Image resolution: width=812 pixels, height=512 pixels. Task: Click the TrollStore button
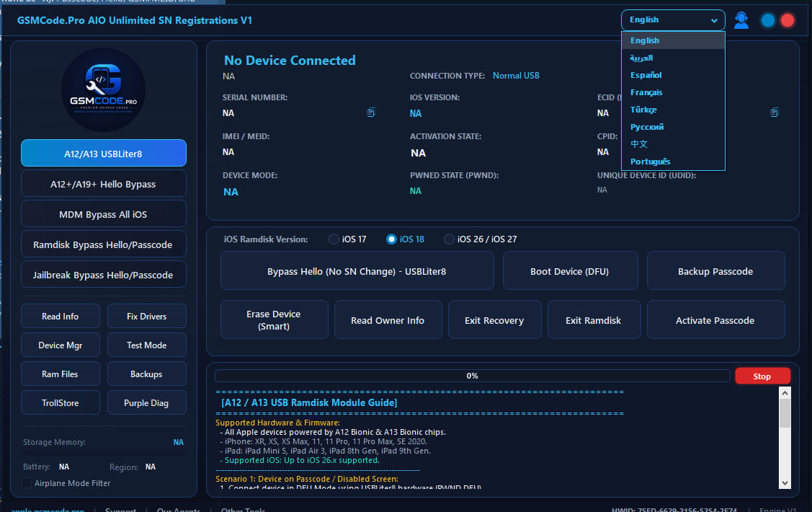point(60,402)
